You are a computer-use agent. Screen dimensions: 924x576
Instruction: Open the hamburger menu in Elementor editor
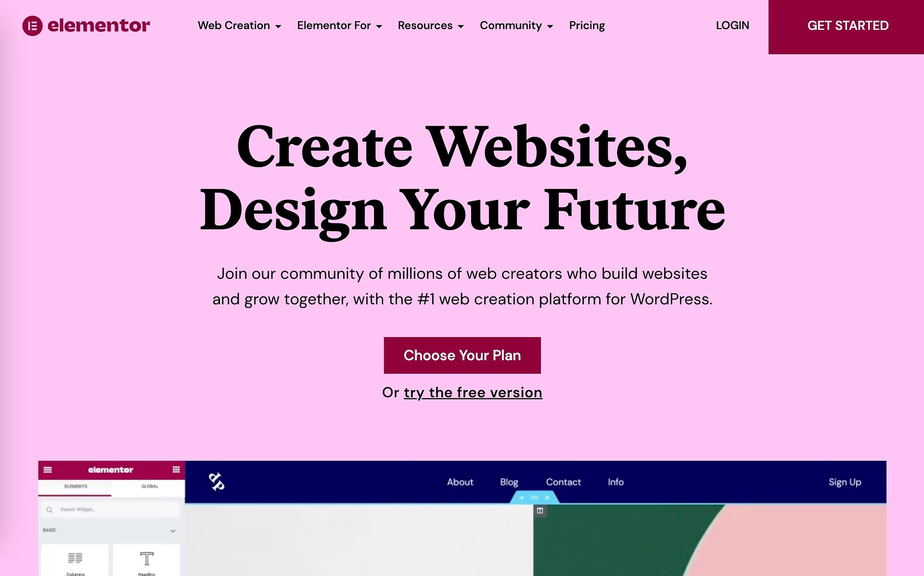(x=46, y=469)
